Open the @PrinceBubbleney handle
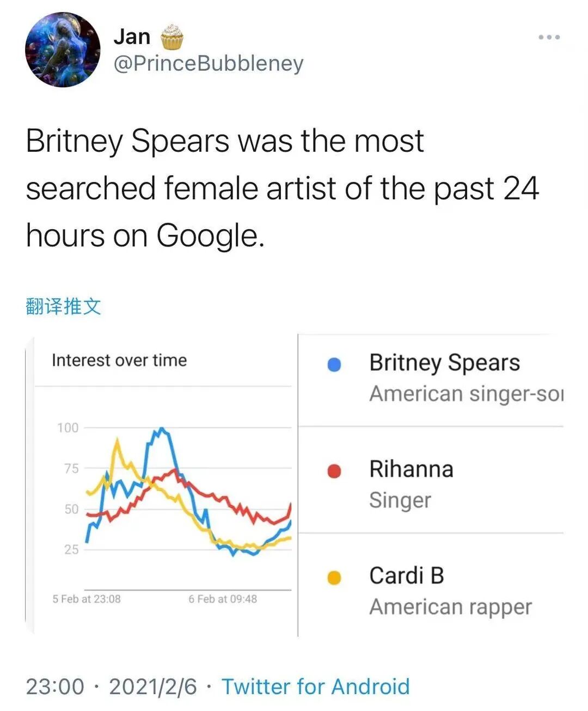 click(x=209, y=64)
